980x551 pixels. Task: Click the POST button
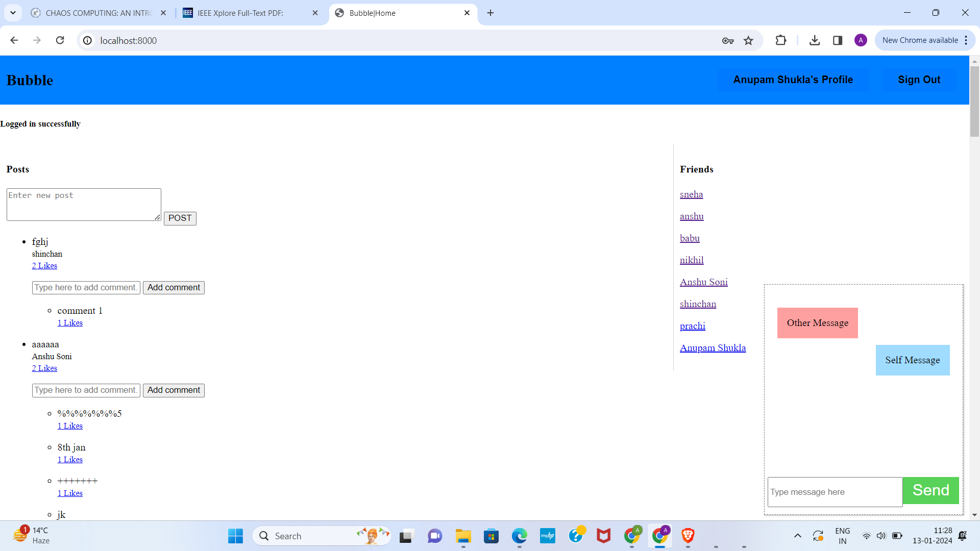[x=180, y=218]
